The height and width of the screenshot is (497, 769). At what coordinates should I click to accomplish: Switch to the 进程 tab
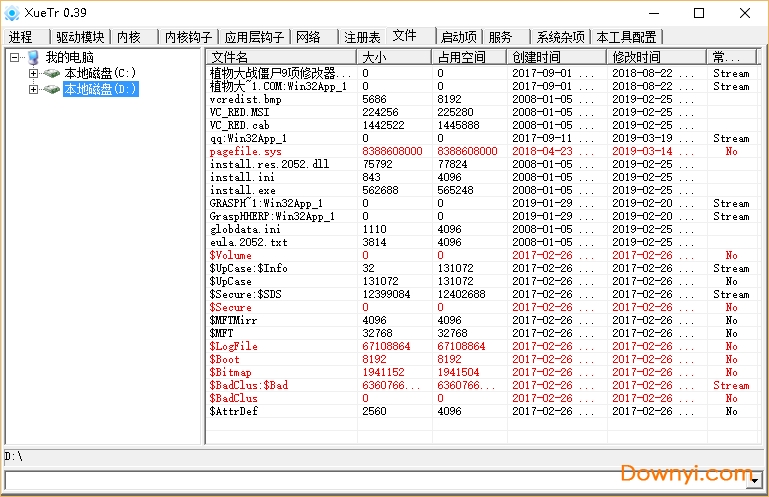[x=22, y=37]
